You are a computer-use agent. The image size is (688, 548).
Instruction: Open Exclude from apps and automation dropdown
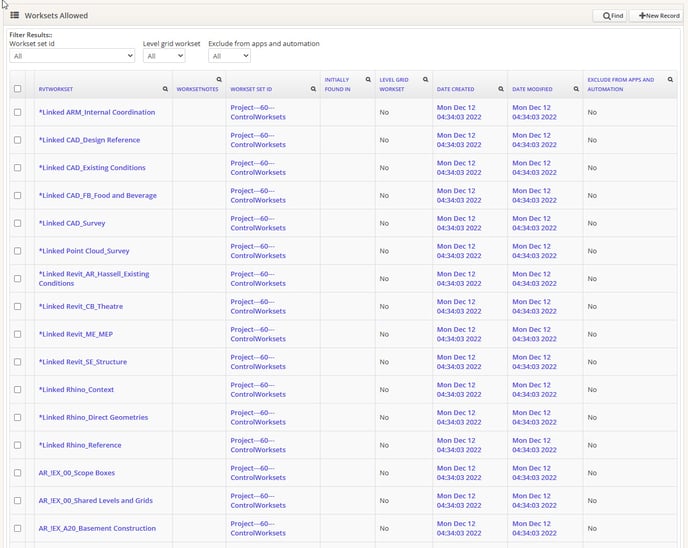point(229,56)
